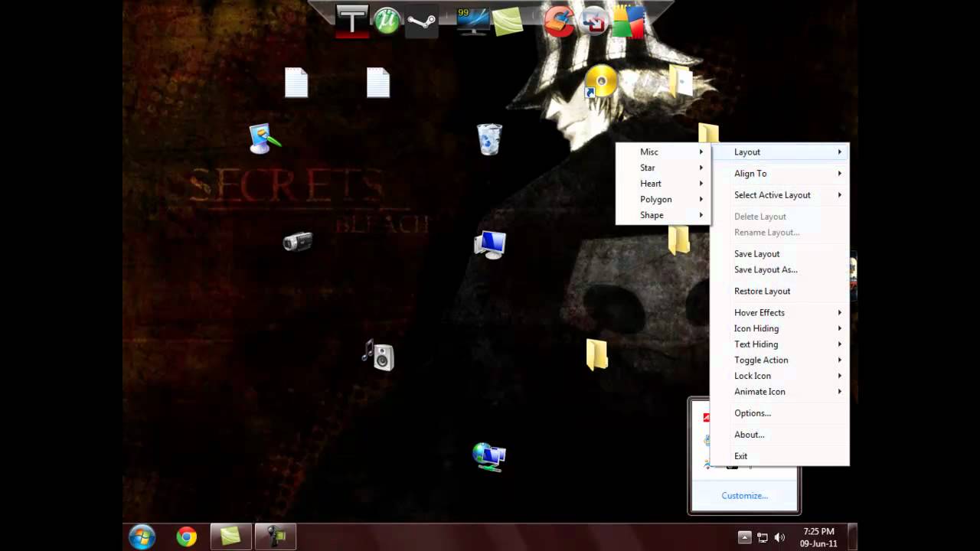This screenshot has height=551, width=980.
Task: Open the Star layout submenu
Action: pyautogui.click(x=663, y=168)
